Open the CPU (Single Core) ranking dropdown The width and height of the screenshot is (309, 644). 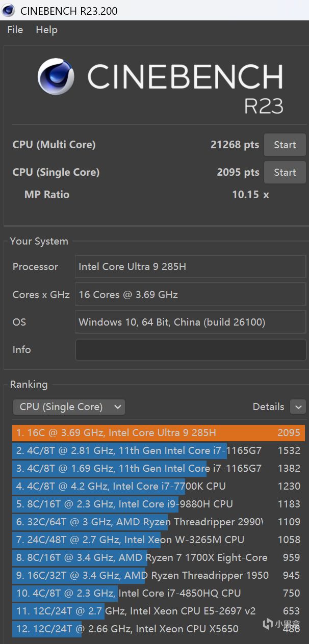(69, 407)
